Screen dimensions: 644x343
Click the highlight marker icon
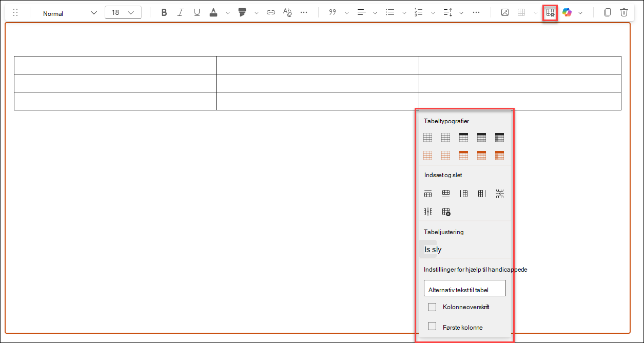242,13
